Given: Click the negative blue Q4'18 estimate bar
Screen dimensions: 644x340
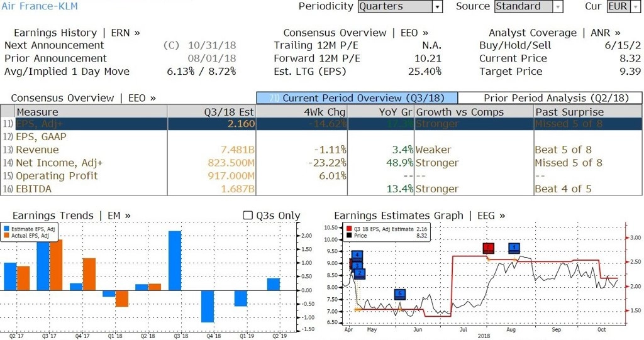Looking at the screenshot, I should 208,306.
